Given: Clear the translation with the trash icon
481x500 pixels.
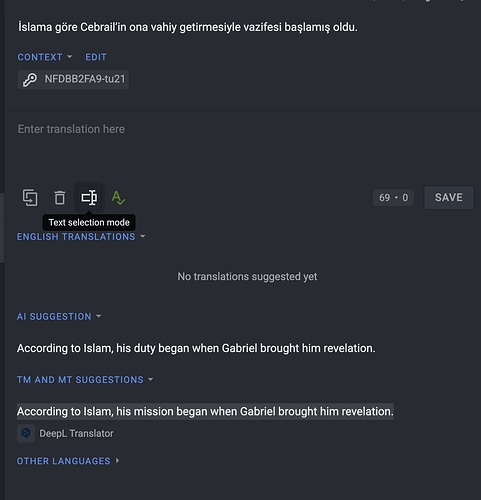Looking at the screenshot, I should 60,198.
